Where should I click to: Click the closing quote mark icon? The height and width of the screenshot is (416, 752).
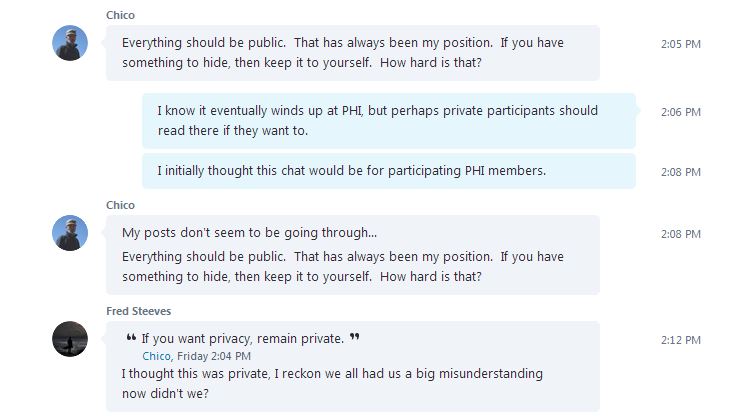click(354, 337)
